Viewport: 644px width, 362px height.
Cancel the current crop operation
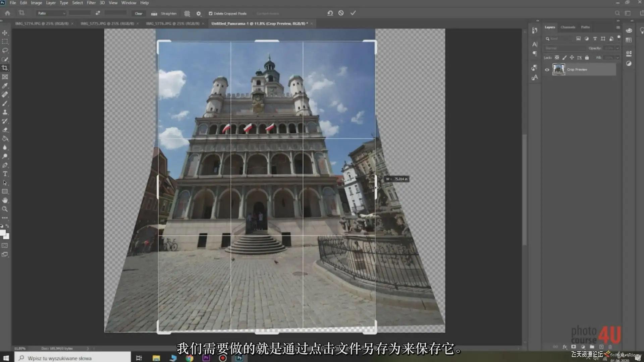click(x=341, y=13)
